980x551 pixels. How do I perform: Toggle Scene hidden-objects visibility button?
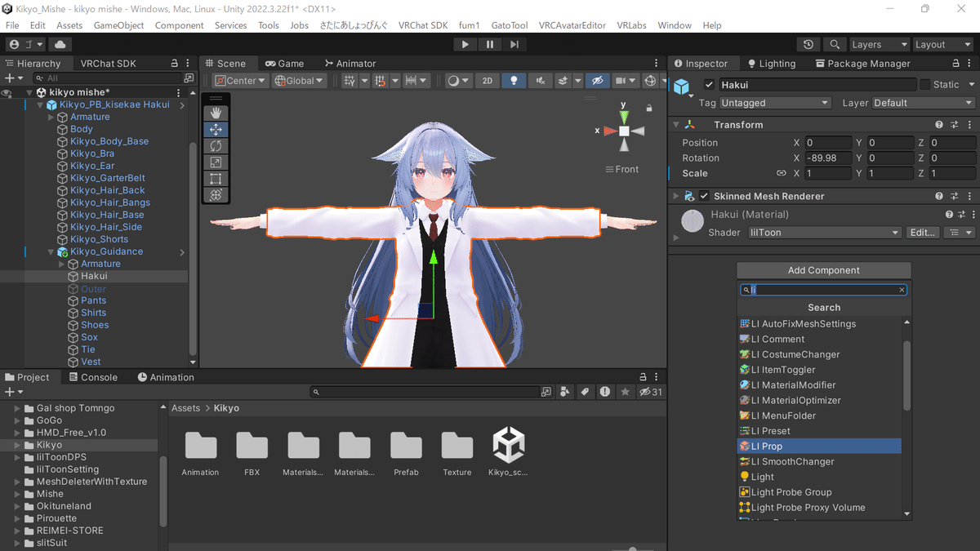598,81
